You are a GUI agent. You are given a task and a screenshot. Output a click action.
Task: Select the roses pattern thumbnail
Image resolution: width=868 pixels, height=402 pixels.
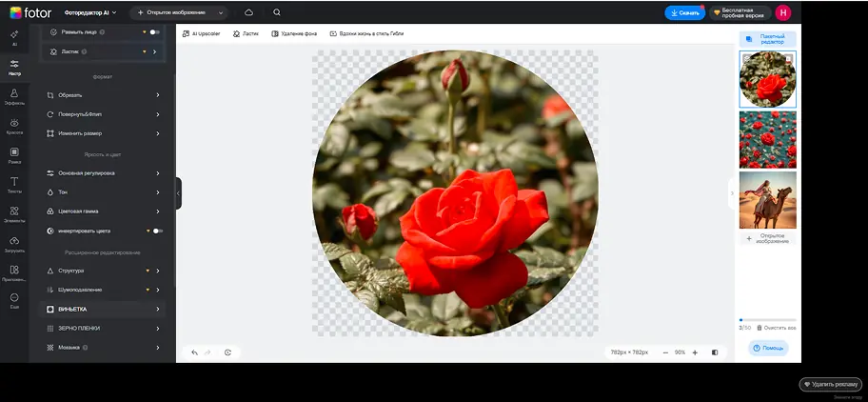click(x=768, y=139)
